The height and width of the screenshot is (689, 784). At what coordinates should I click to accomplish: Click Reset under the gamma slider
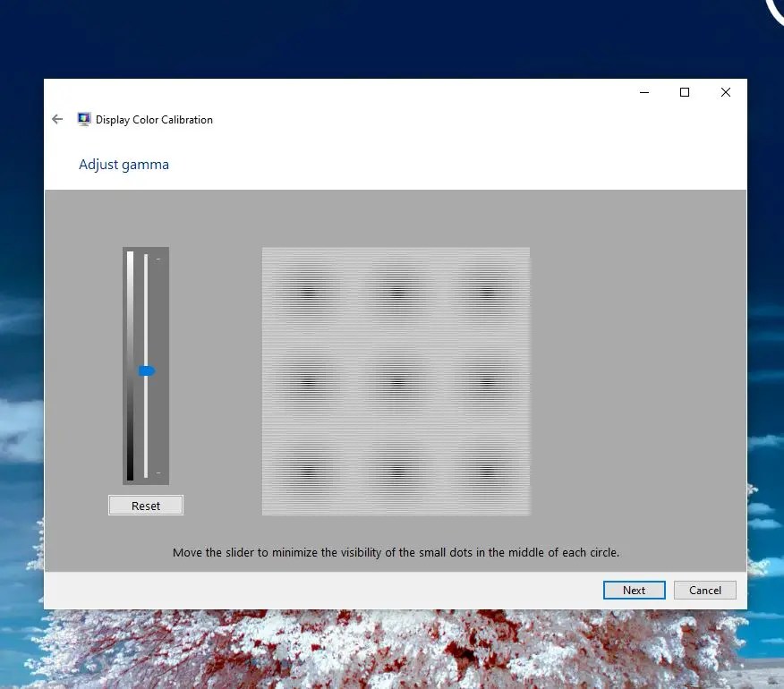146,506
